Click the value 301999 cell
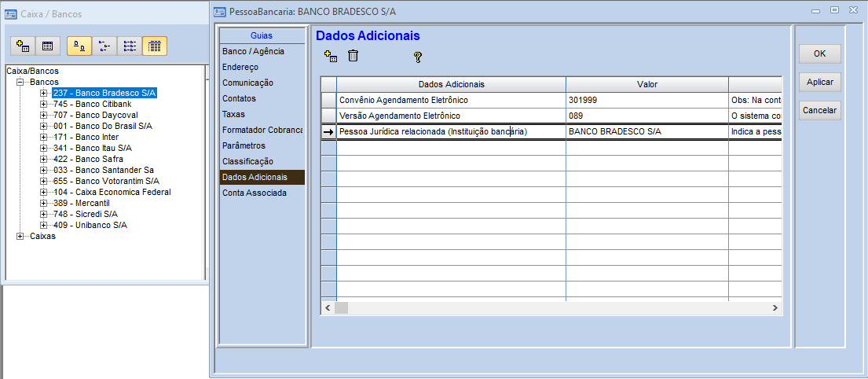Screen dimensions: 868x379 coord(647,101)
